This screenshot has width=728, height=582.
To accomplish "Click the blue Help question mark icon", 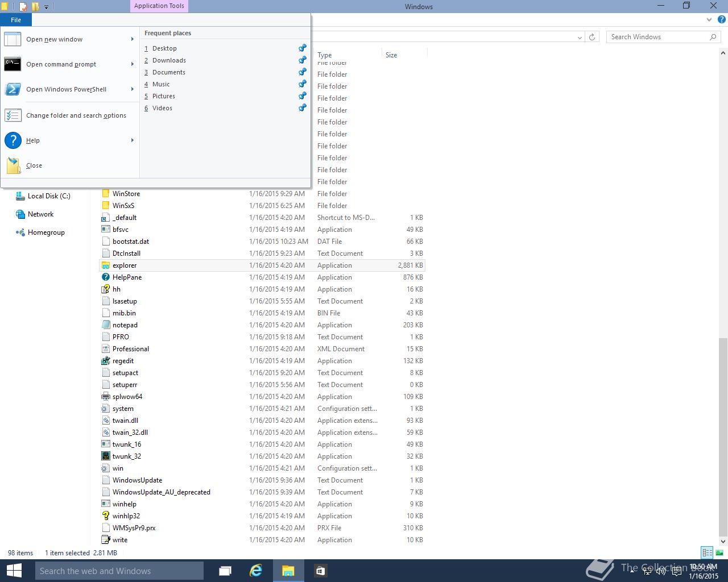I will tap(13, 140).
